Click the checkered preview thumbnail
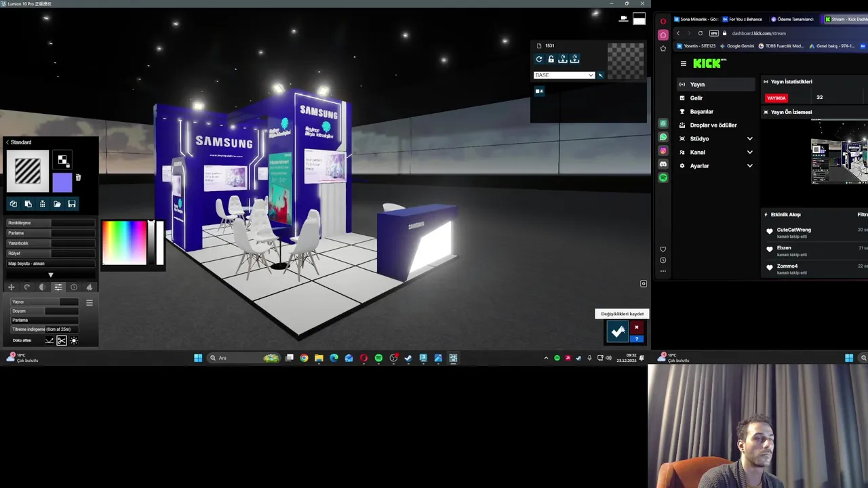868x488 pixels. pyautogui.click(x=626, y=61)
